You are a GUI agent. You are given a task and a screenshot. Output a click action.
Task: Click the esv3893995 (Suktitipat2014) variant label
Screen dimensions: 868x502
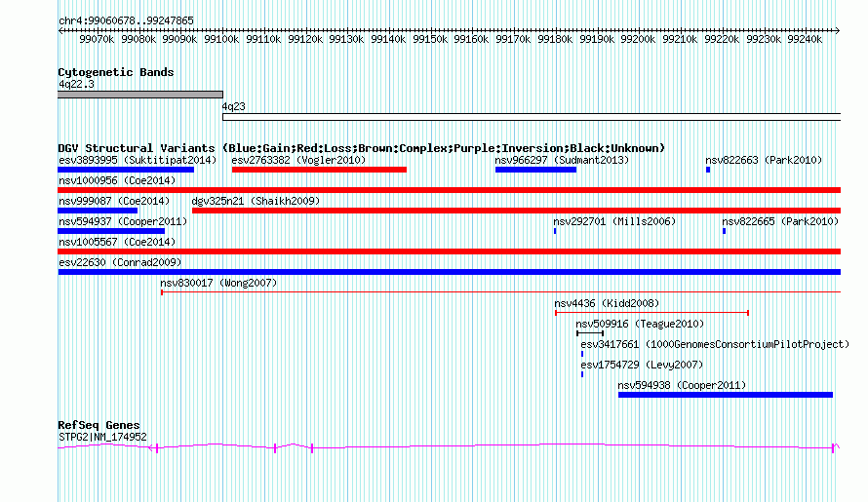[x=138, y=160]
